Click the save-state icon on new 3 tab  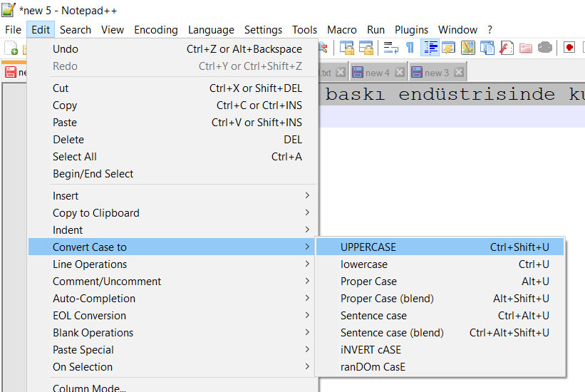[417, 72]
